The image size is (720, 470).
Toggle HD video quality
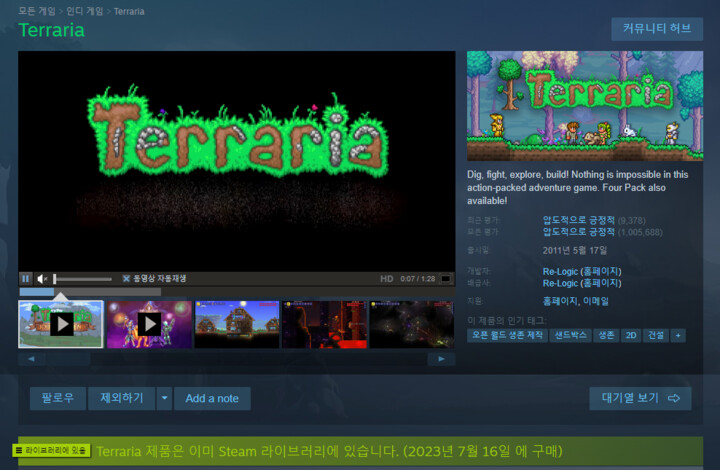point(387,278)
